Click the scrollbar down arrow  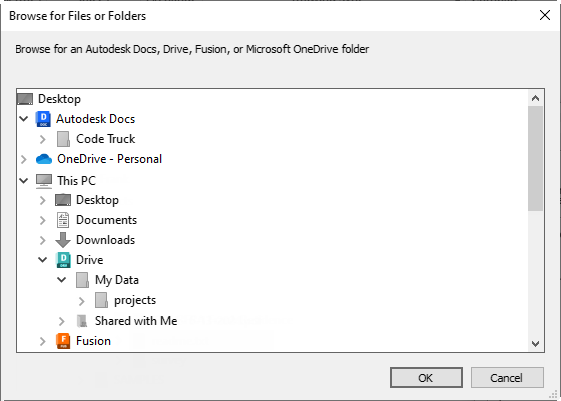click(x=535, y=343)
